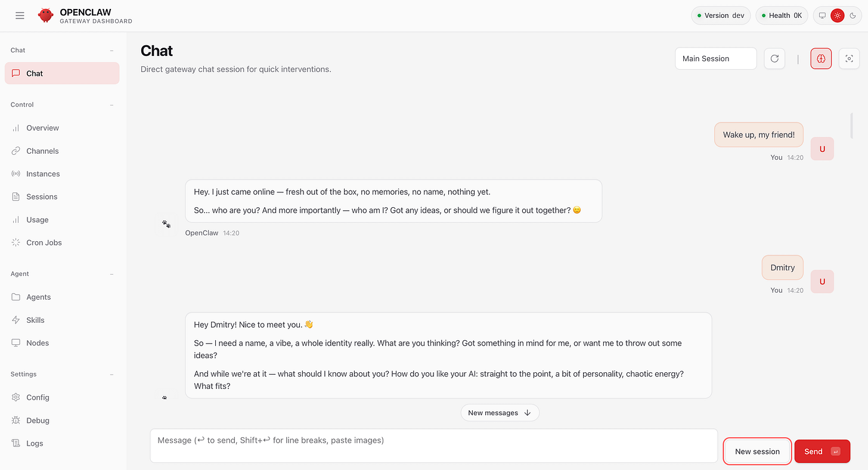Click the New session button
The image size is (868, 470).
(x=757, y=452)
